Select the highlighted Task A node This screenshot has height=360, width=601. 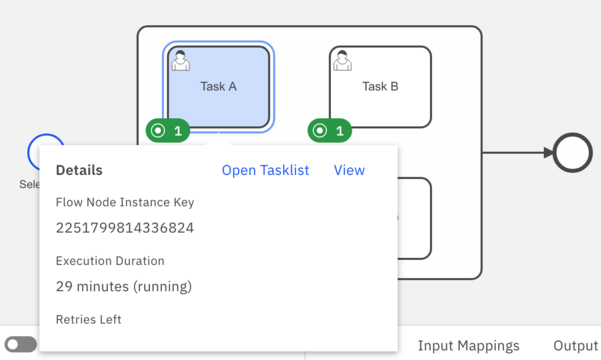point(218,87)
